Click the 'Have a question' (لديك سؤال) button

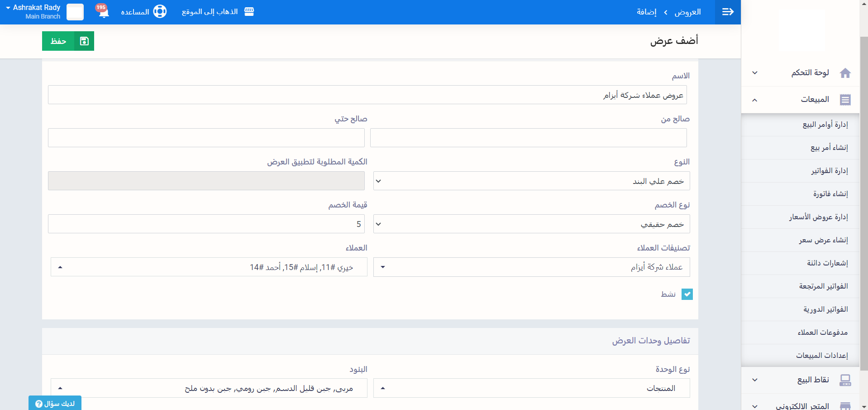point(55,403)
